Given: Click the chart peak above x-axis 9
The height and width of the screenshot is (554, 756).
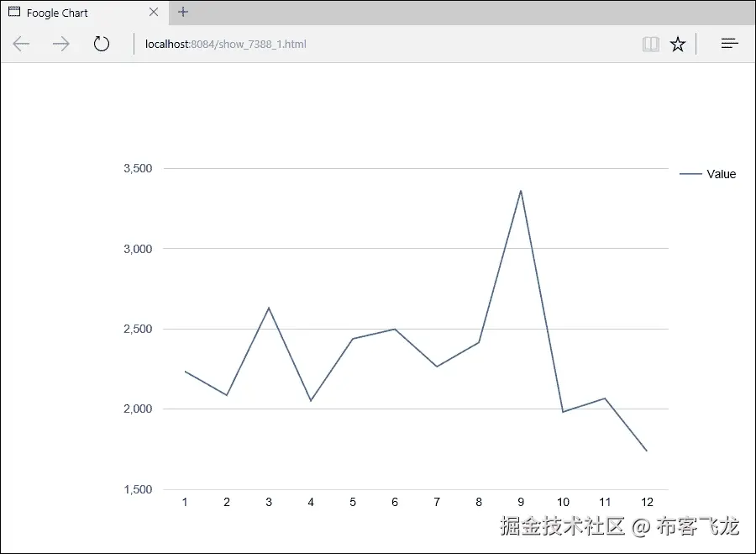Looking at the screenshot, I should coord(521,191).
